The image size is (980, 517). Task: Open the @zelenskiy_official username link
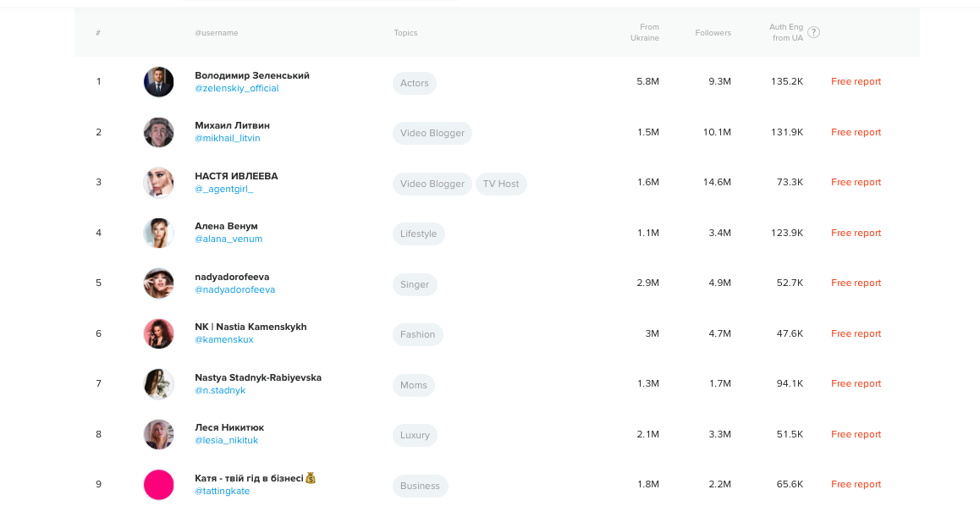point(236,89)
